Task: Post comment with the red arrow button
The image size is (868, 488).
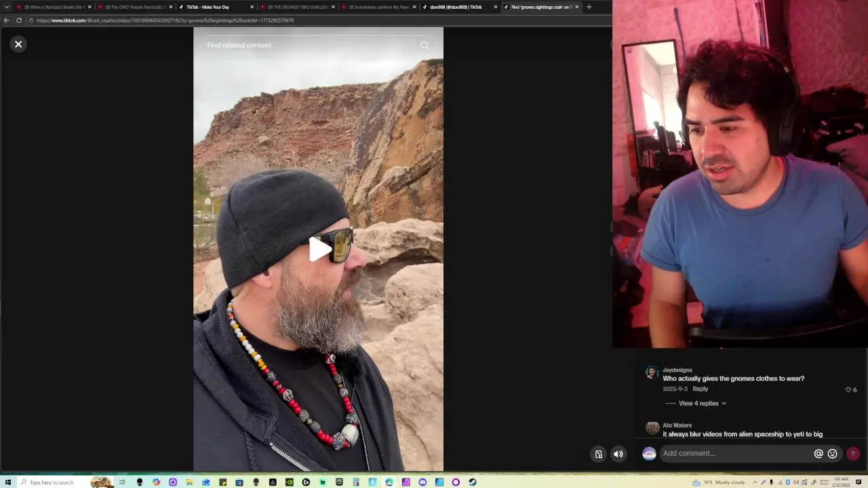Action: click(x=853, y=453)
